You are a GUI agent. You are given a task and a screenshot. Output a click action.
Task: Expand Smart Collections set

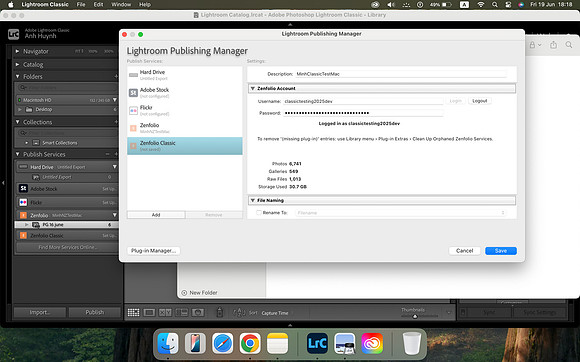coord(26,143)
